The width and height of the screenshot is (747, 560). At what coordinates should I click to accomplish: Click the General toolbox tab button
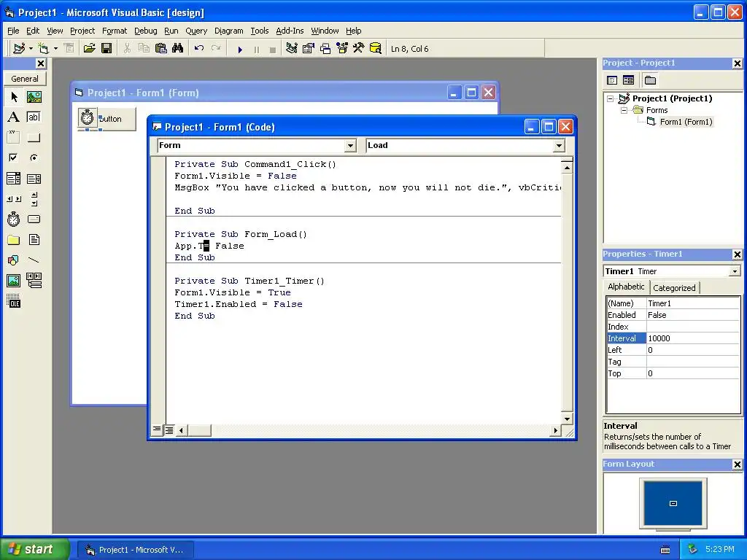click(x=25, y=79)
